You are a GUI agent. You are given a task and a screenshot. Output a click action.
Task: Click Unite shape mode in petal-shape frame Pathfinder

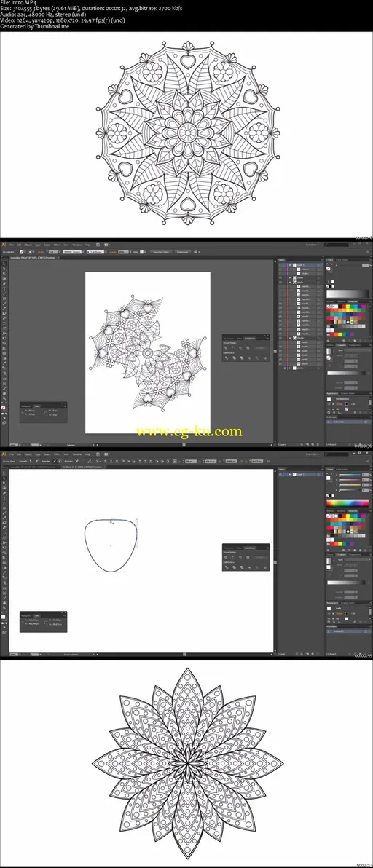pyautogui.click(x=226, y=558)
